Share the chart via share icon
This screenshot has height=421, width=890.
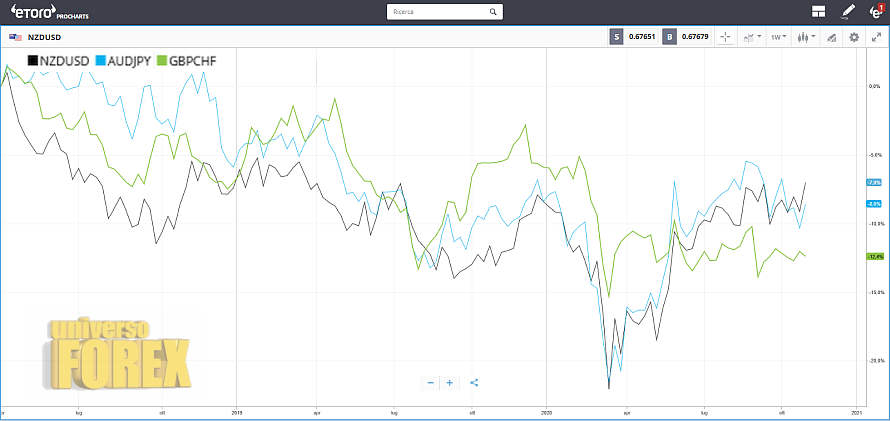coord(474,382)
